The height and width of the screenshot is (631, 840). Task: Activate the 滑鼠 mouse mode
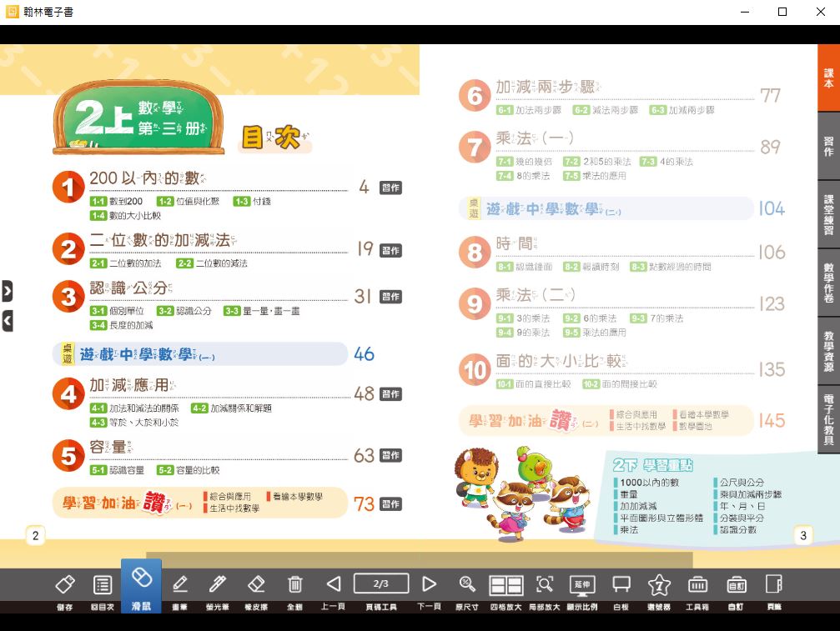point(141,585)
